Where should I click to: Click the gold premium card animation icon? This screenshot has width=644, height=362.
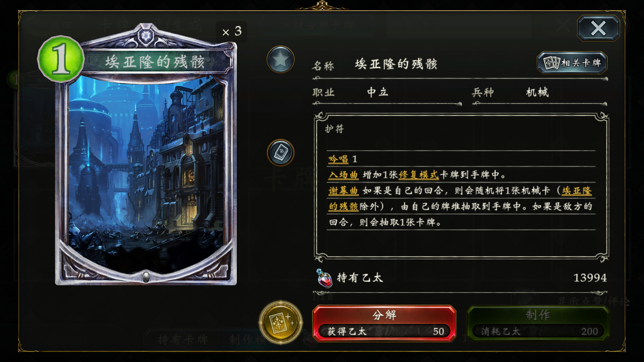[280, 322]
